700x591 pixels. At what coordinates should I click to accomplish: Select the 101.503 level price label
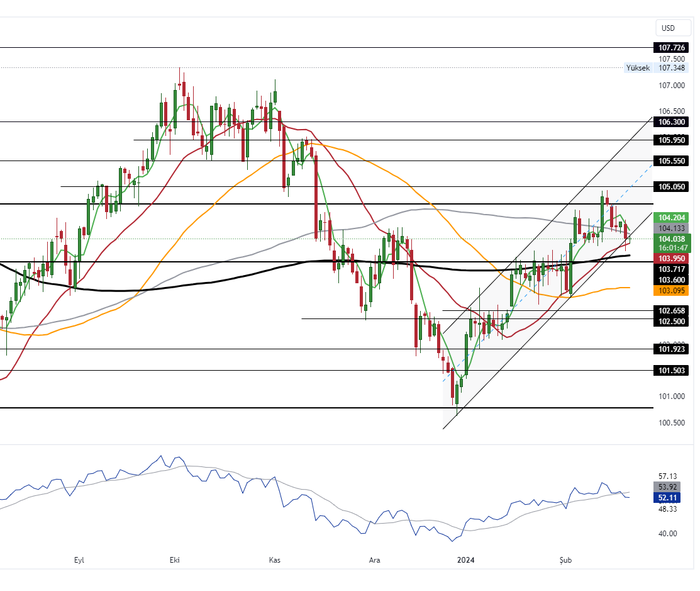click(x=671, y=370)
